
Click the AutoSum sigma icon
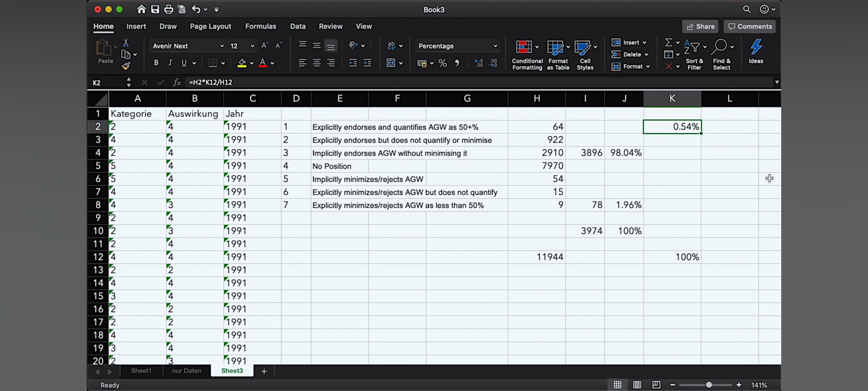[669, 43]
